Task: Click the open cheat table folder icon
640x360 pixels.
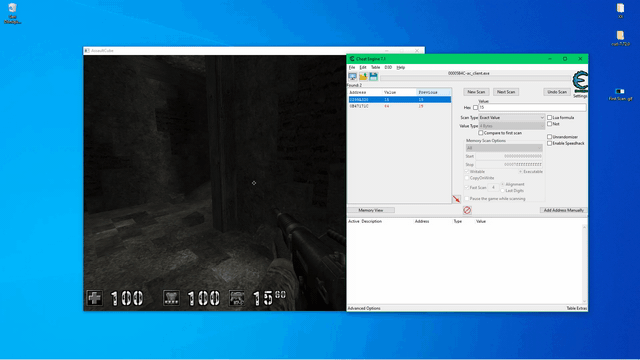Action: tap(363, 76)
